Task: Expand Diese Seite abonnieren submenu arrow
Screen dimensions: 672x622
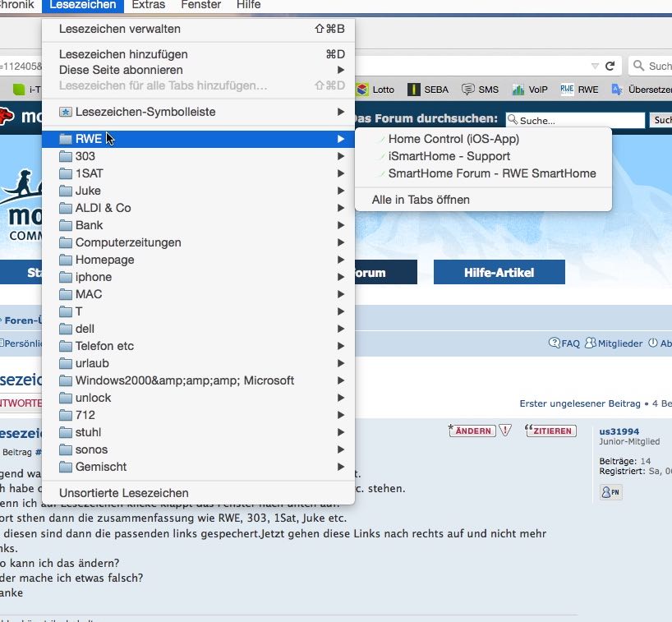Action: click(341, 70)
